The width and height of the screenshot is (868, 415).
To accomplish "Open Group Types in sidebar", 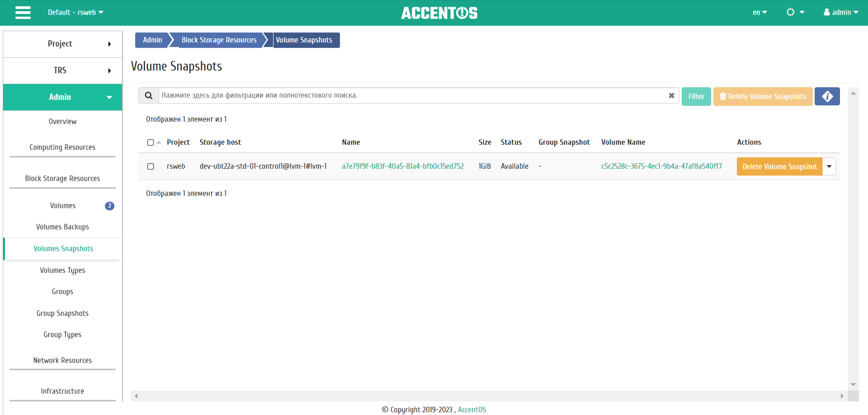I will (62, 334).
